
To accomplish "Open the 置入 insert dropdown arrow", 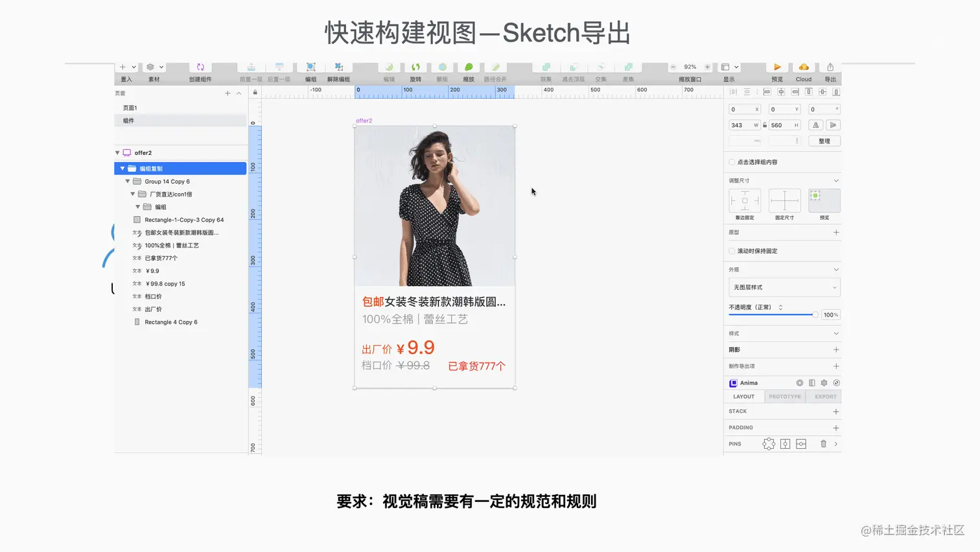I will [134, 67].
